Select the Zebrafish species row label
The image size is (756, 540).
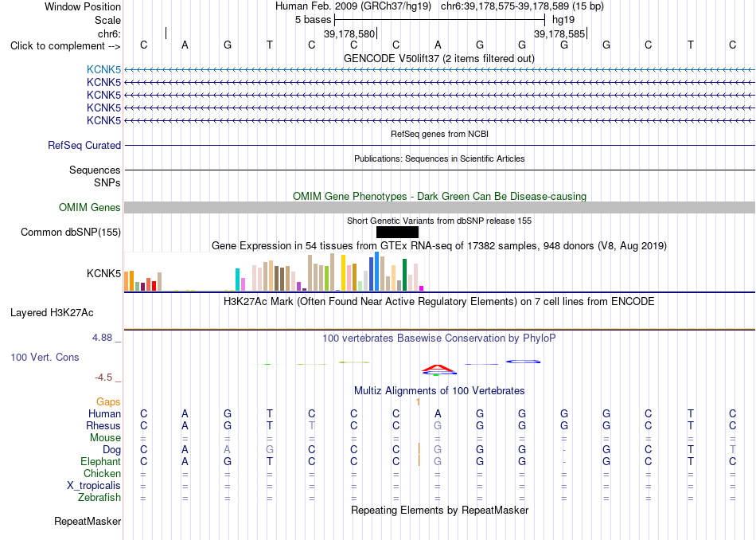pos(99,497)
